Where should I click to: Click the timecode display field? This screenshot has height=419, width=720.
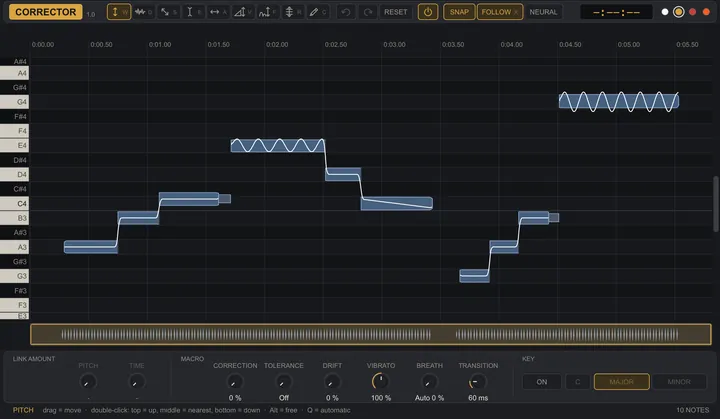[616, 12]
